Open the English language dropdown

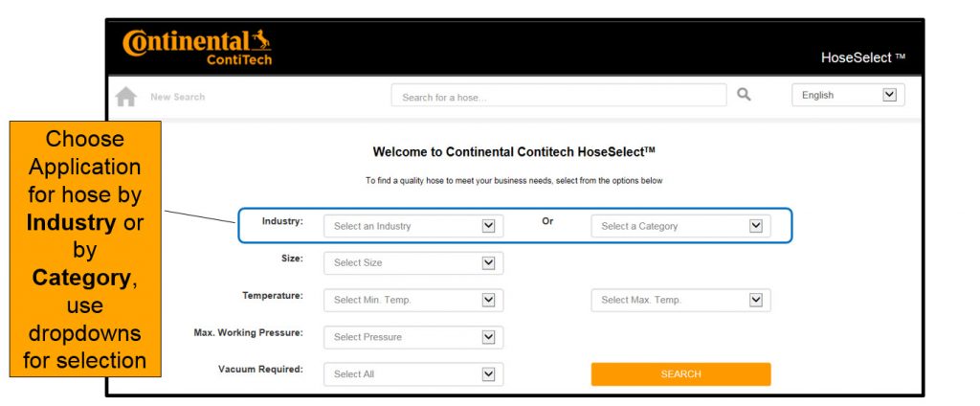tap(847, 95)
